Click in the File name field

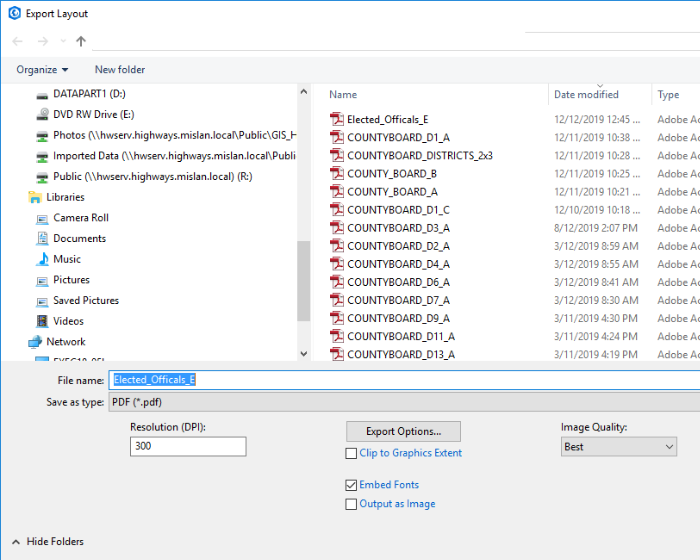(x=404, y=380)
